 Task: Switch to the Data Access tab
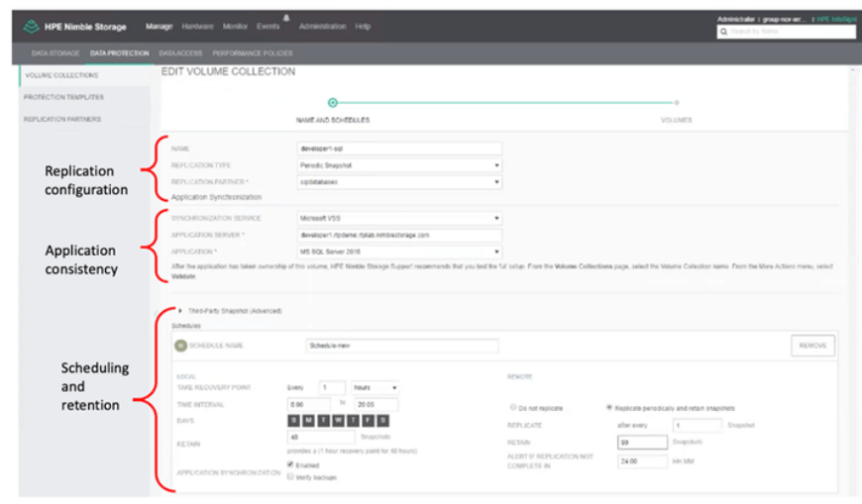coord(179,52)
